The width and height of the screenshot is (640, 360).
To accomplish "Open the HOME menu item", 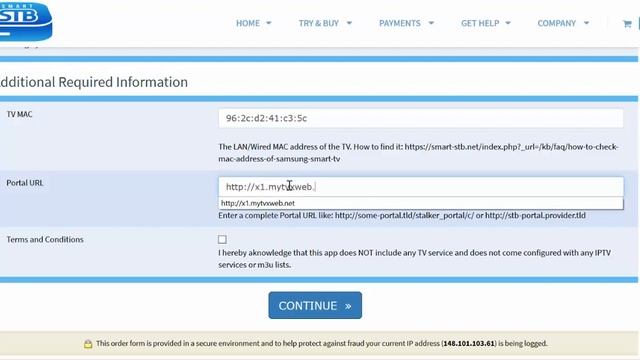I will tap(248, 23).
